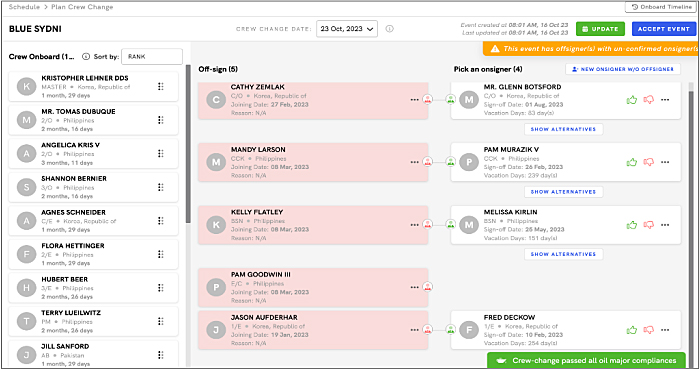
Task: Click the oil major compliances passed banner
Action: point(586,361)
